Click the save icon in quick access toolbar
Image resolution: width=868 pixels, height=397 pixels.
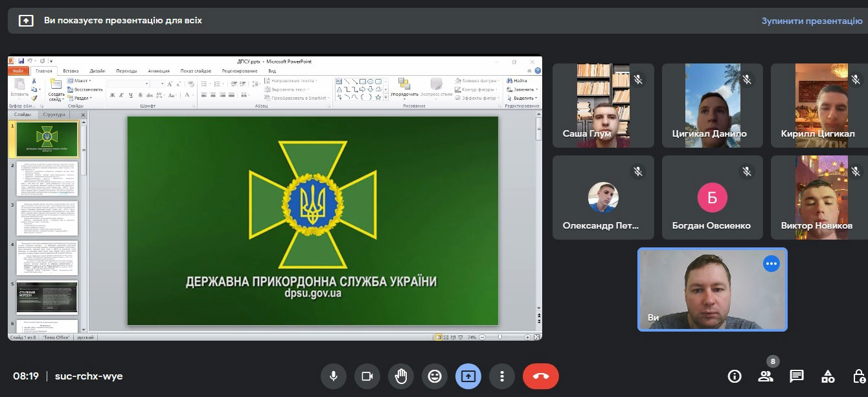tap(21, 61)
